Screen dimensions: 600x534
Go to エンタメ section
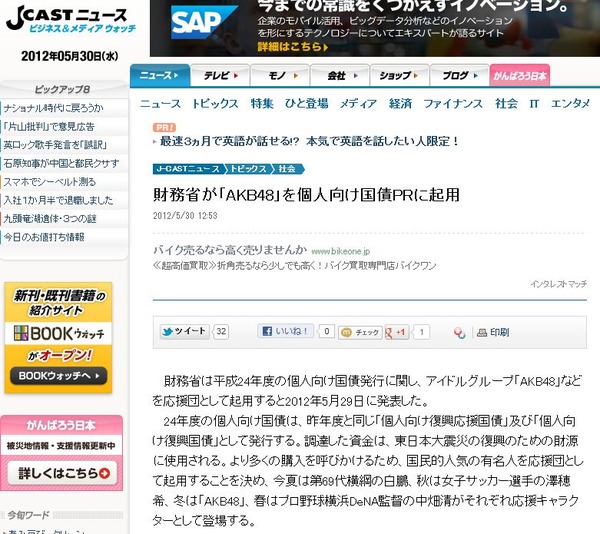pos(570,104)
